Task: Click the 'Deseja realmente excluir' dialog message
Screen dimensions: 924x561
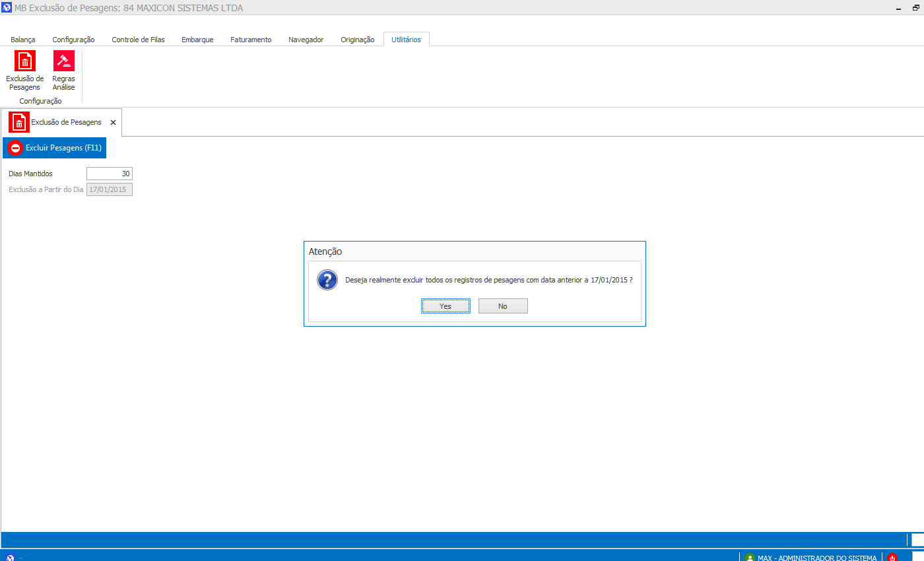Action: tap(489, 280)
